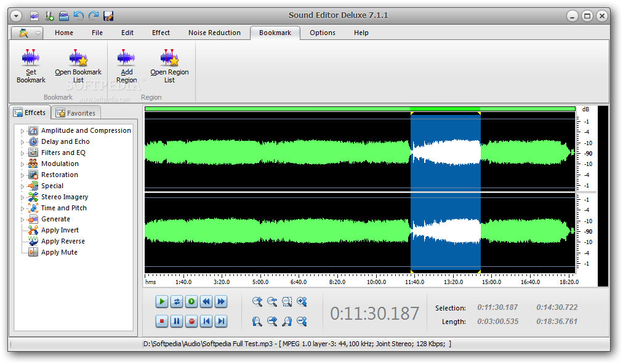Click the large 0:11:30.187 time display
The height and width of the screenshot is (364, 623).
point(375,314)
